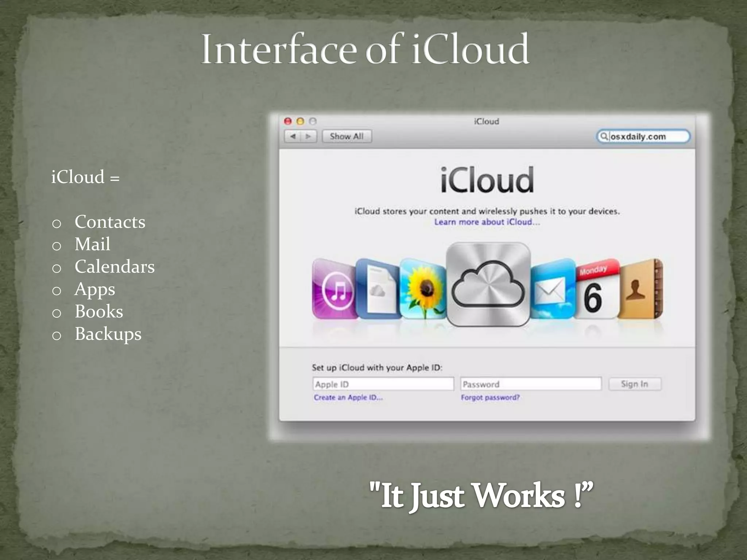Click the Mail envelope icon

click(552, 289)
